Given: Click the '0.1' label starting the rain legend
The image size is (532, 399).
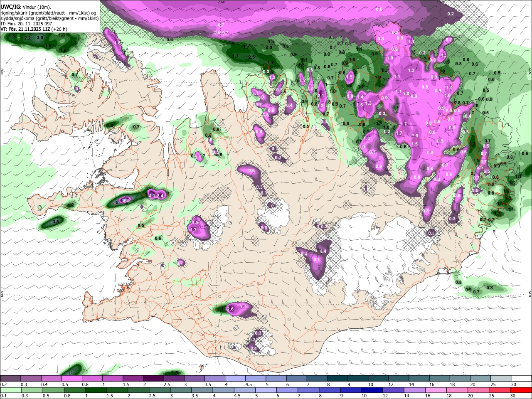Looking at the screenshot, I should (x=4, y=396).
